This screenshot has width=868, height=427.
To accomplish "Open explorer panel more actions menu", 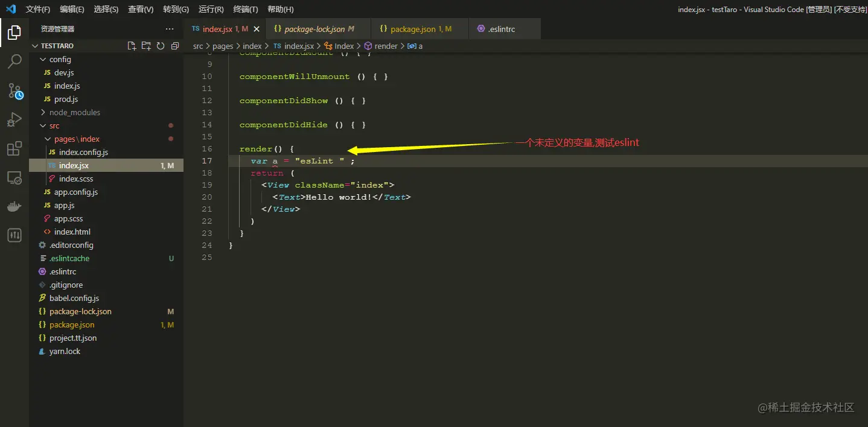I will 170,29.
